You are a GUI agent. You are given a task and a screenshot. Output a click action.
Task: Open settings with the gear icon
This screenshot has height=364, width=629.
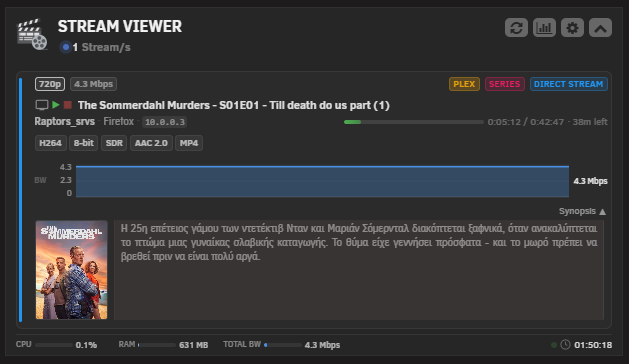pos(572,28)
